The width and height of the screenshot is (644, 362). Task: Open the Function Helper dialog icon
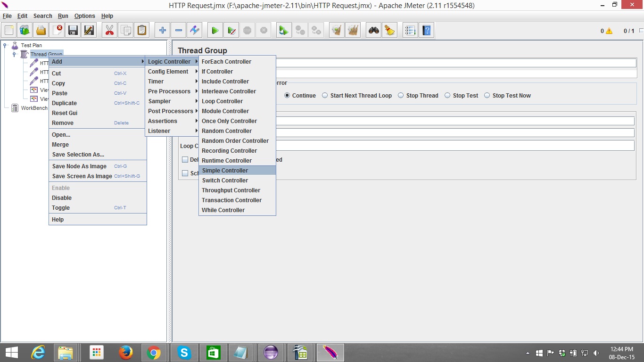point(410,31)
